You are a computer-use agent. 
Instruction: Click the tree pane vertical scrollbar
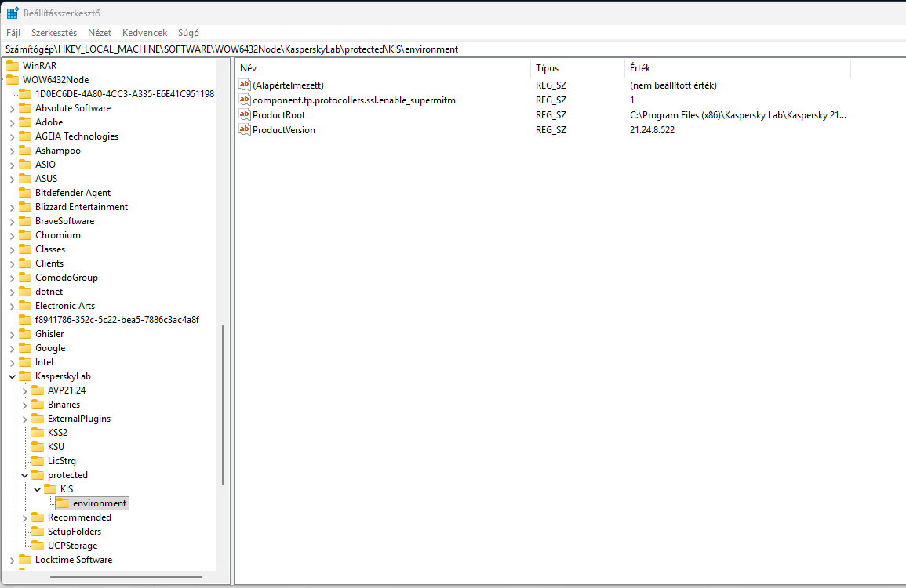click(x=223, y=405)
